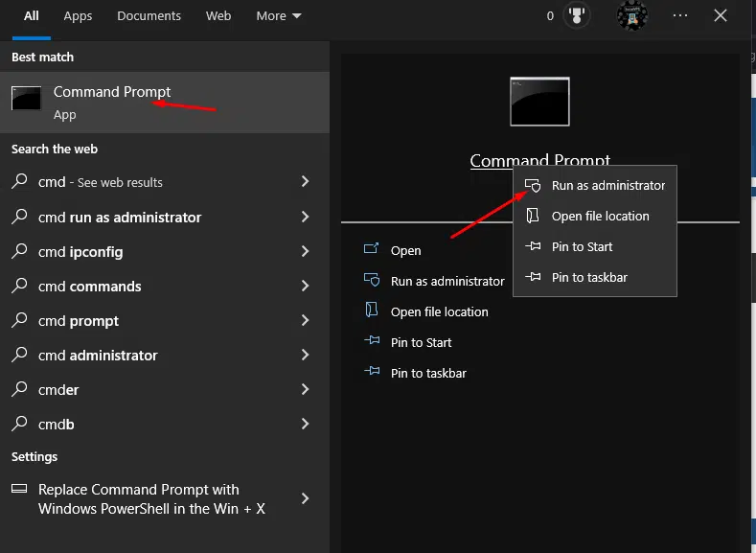Click lower Open file location action

pyautogui.click(x=439, y=311)
